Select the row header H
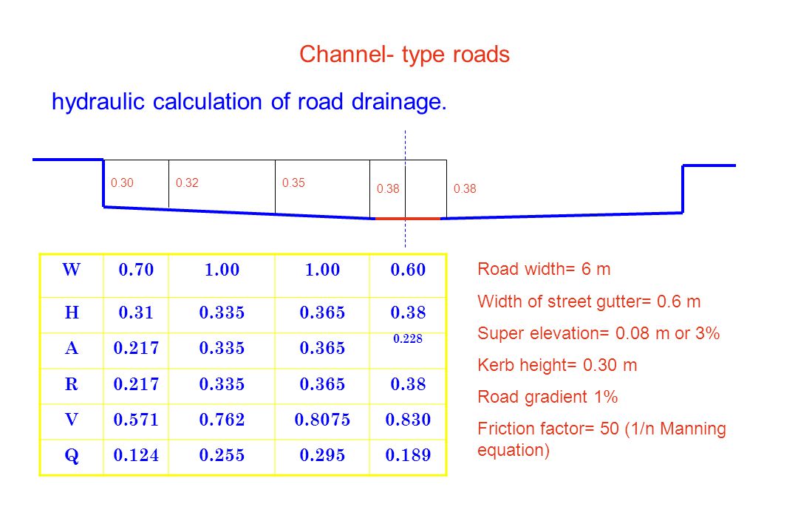798x532 pixels. pos(72,312)
